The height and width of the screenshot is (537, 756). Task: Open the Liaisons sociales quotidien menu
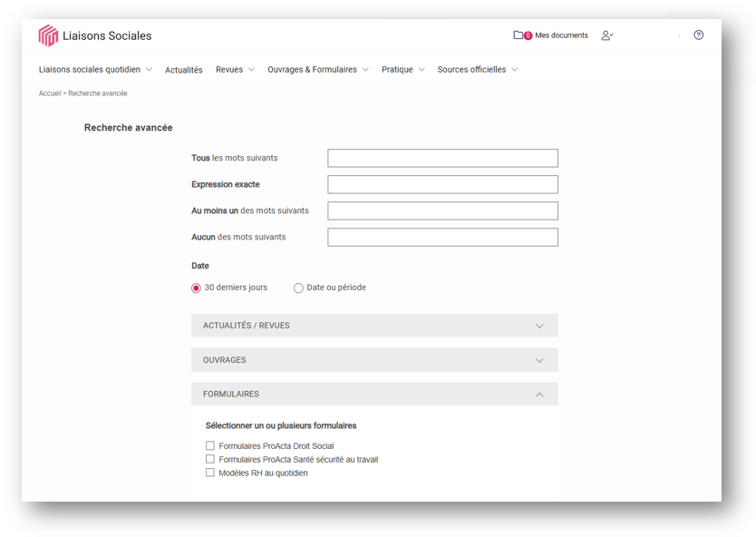[90, 70]
